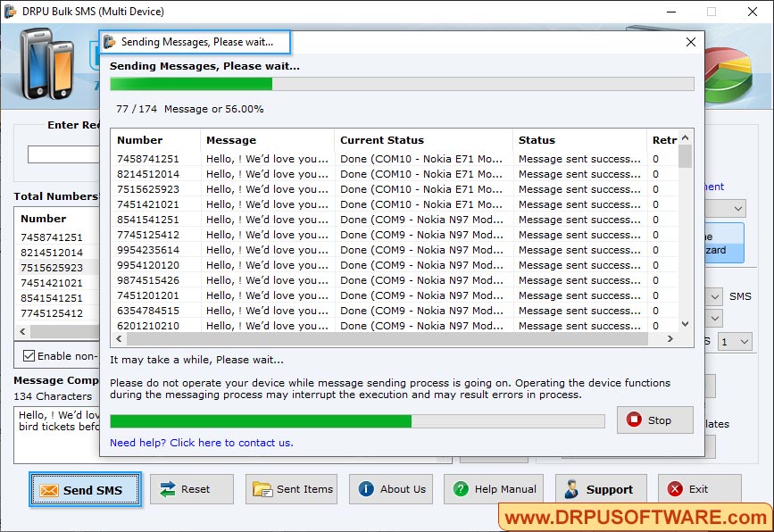This screenshot has width=774, height=532.
Task: Click the bottom progress bar beside Stop
Action: pos(357,421)
